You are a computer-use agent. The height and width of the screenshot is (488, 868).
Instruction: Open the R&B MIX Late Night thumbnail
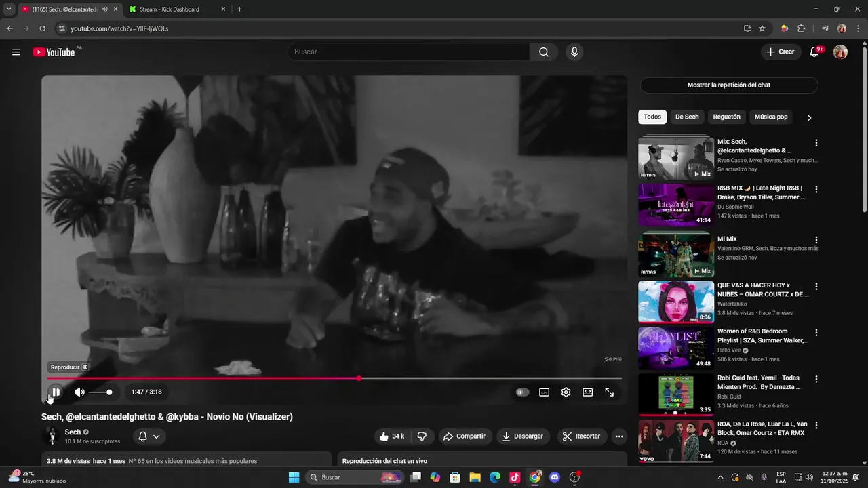[676, 205]
